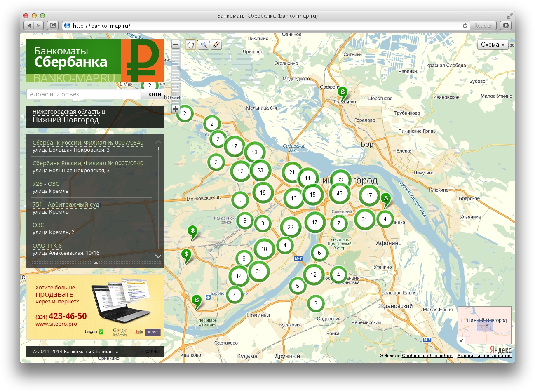The height and width of the screenshot is (392, 535).
Task: Click the $ ATM pin near Софроново
Action: tap(343, 93)
